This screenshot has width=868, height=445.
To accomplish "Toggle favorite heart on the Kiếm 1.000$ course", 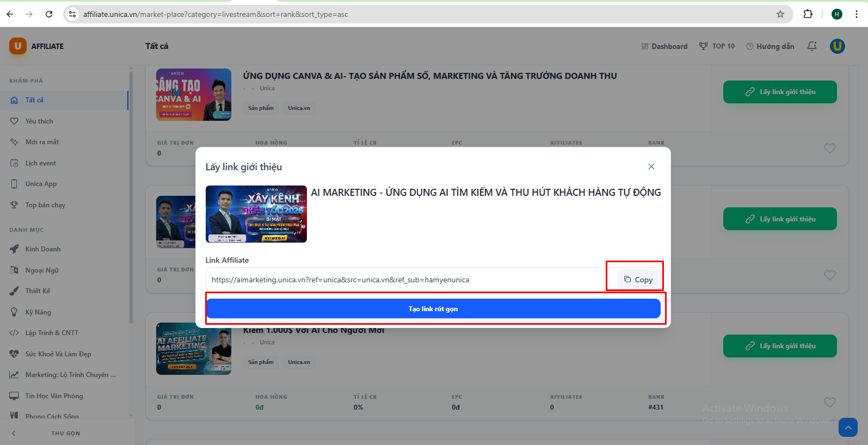I will (x=829, y=403).
